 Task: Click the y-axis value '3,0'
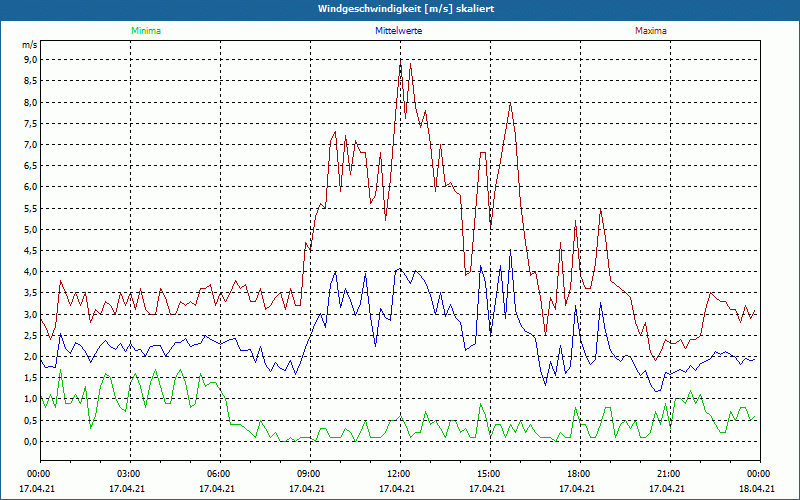click(31, 314)
